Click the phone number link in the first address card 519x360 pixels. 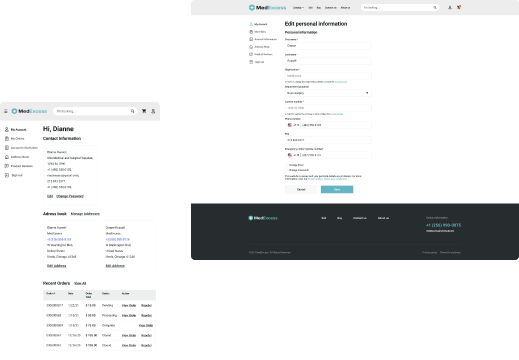tap(59, 239)
